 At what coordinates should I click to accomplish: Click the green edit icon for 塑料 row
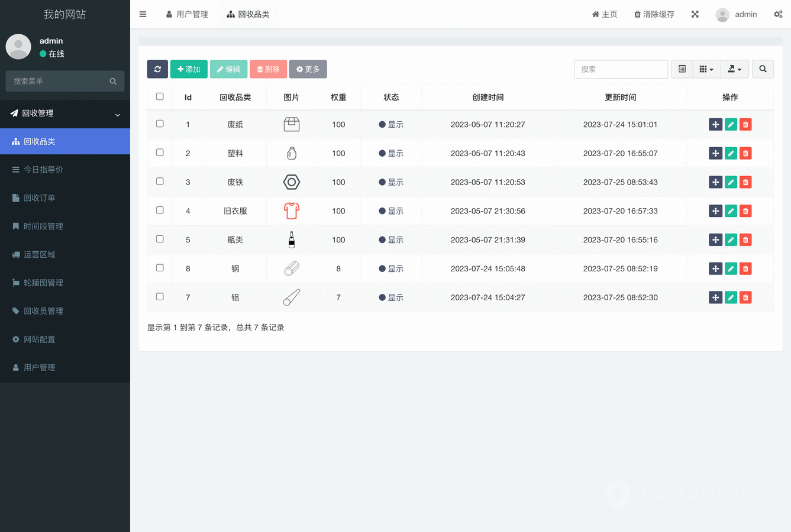pos(731,154)
